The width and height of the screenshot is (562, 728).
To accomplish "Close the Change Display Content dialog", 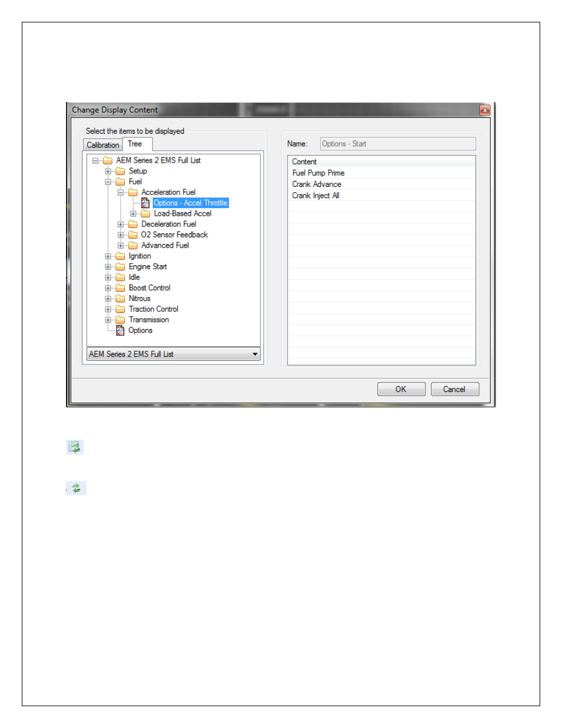I will click(485, 110).
